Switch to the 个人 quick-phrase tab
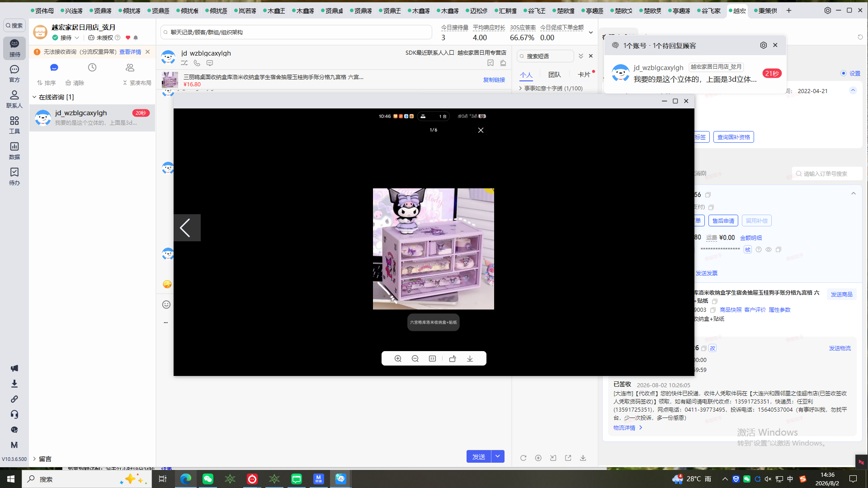Image resolution: width=868 pixels, height=488 pixels. tap(526, 75)
